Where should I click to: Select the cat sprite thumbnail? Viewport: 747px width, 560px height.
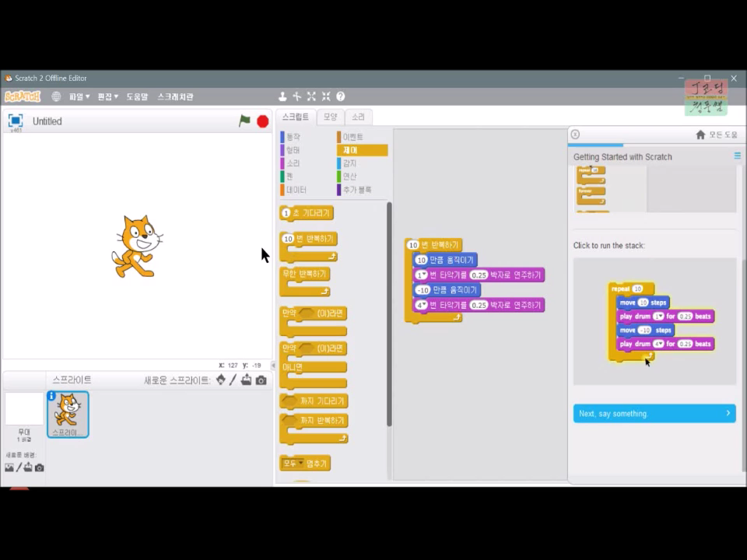68,415
